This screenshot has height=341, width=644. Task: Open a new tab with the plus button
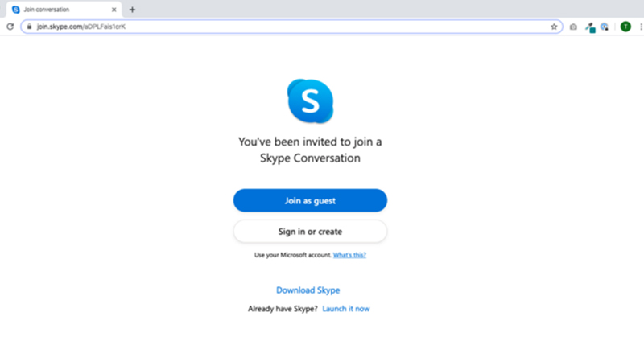tap(132, 10)
